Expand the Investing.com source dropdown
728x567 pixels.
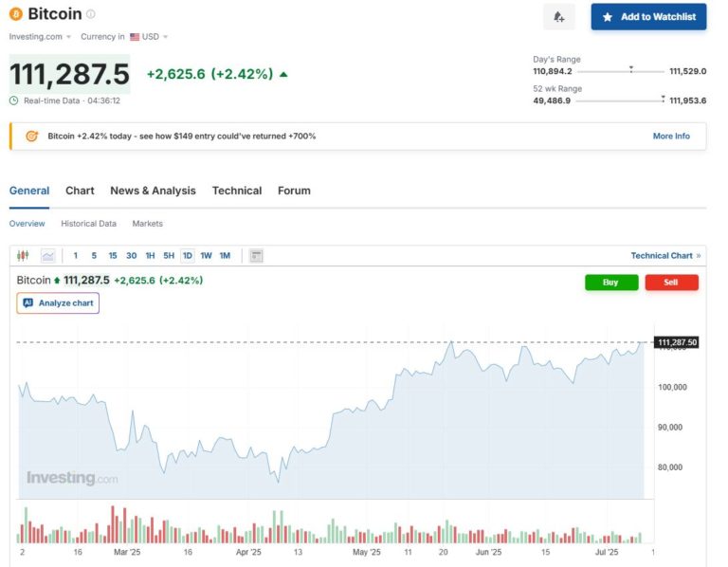click(x=40, y=37)
